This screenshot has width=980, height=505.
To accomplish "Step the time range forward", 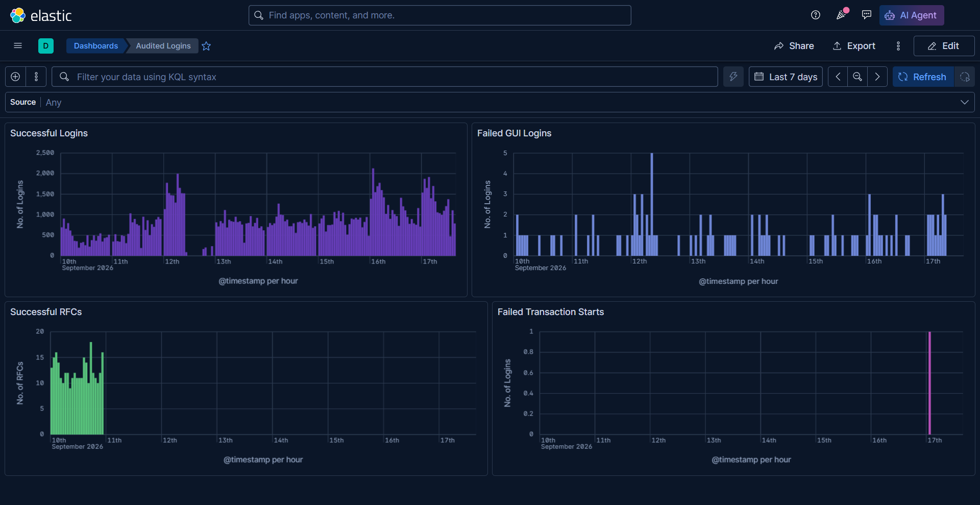I will (x=877, y=77).
